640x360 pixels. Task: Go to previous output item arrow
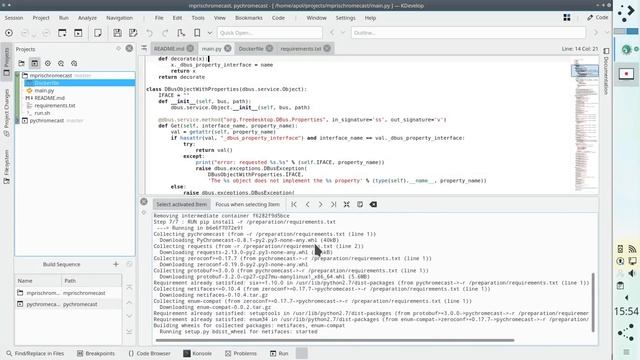(307, 204)
